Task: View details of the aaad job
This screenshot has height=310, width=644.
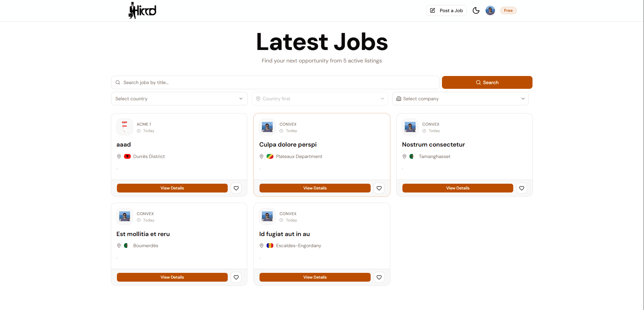Action: [x=172, y=188]
